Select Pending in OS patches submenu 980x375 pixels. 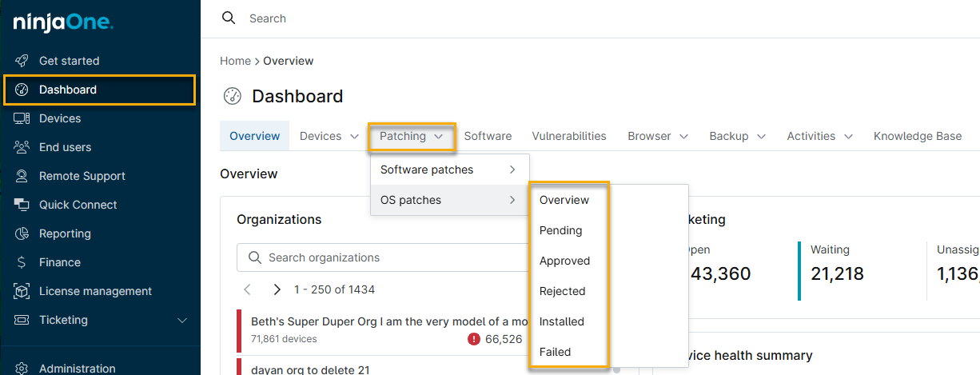[x=560, y=230]
